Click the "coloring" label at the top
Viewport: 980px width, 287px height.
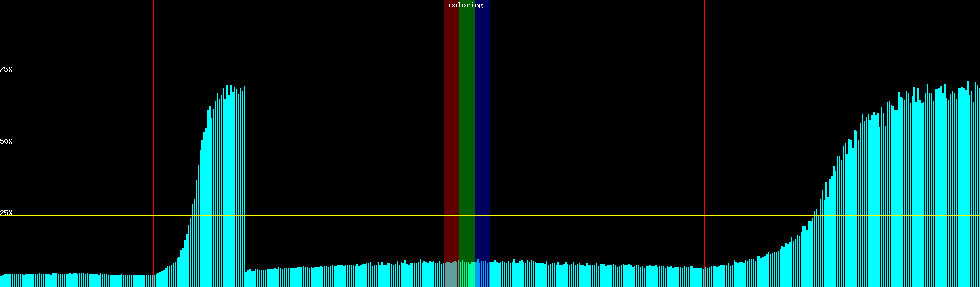pyautogui.click(x=466, y=5)
